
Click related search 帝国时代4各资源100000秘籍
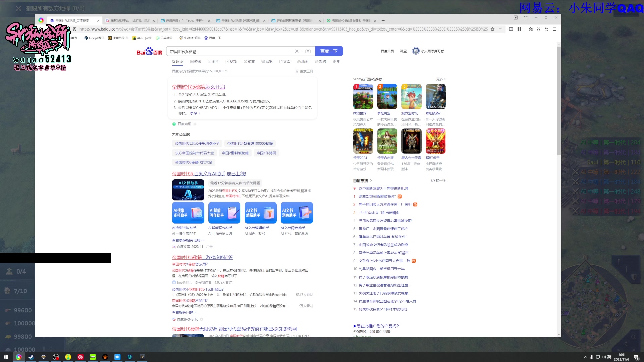(x=250, y=144)
